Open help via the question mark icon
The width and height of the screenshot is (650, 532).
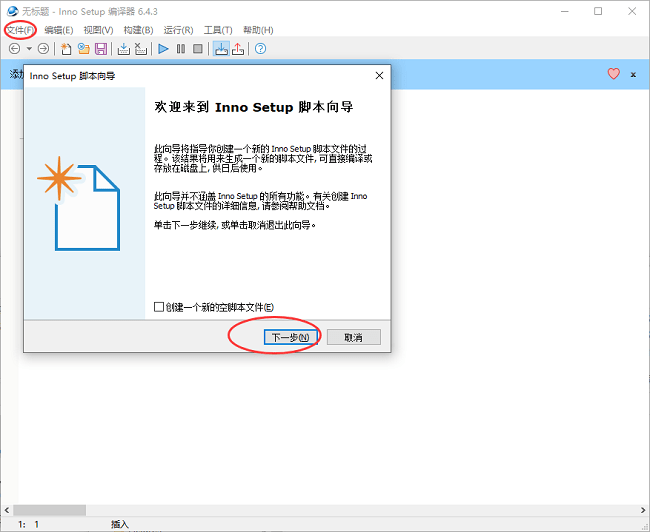tap(260, 49)
